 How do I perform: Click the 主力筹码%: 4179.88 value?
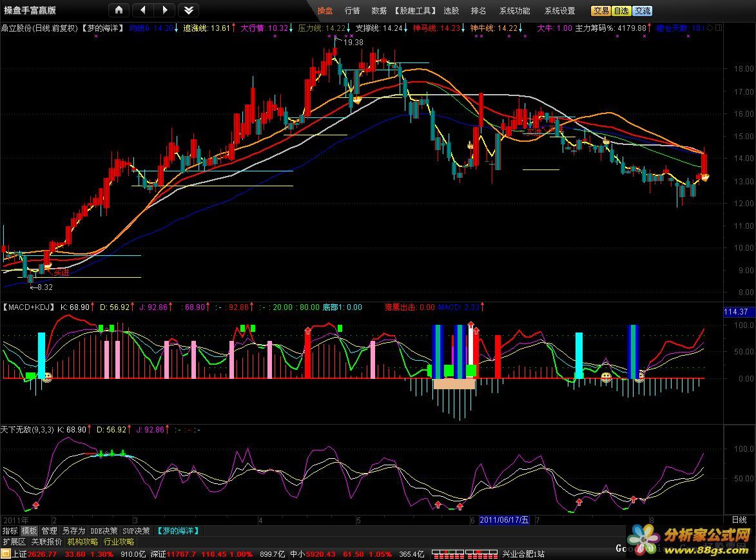[x=610, y=28]
